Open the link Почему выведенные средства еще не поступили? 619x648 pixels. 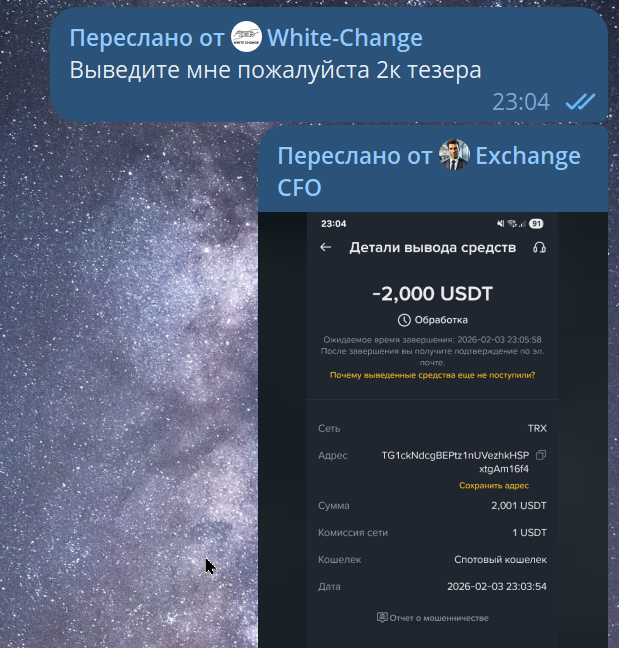[432, 375]
